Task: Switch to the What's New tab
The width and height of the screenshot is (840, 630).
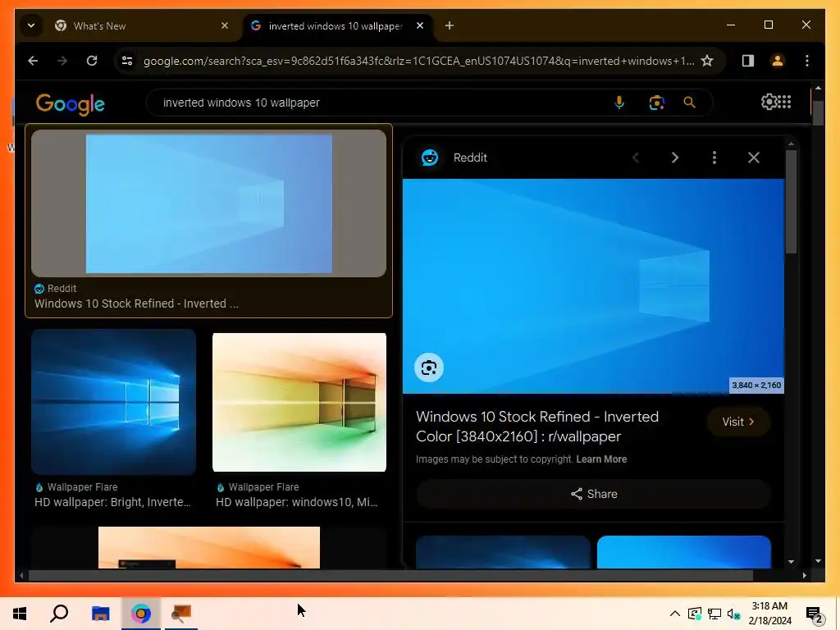Action: (x=142, y=25)
